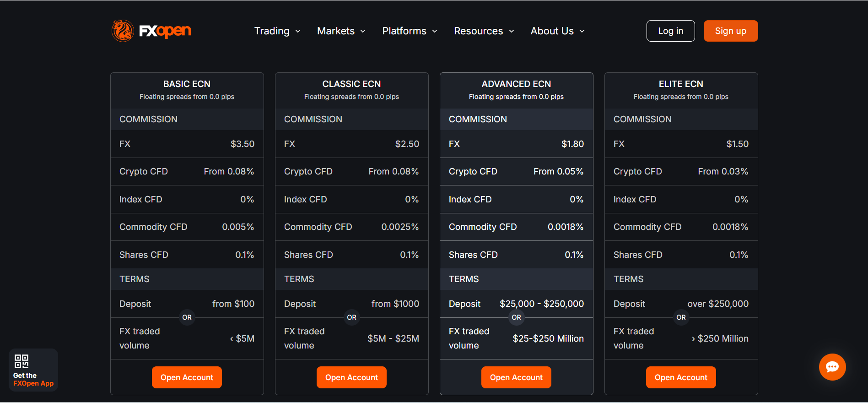The height and width of the screenshot is (403, 868).
Task: Click Basic ECN Index CFD 0% value
Action: [x=247, y=199]
